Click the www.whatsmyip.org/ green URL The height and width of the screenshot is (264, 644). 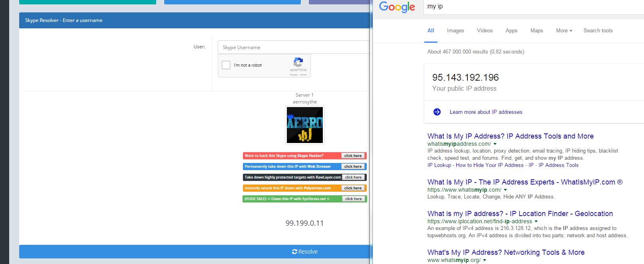pos(454,260)
